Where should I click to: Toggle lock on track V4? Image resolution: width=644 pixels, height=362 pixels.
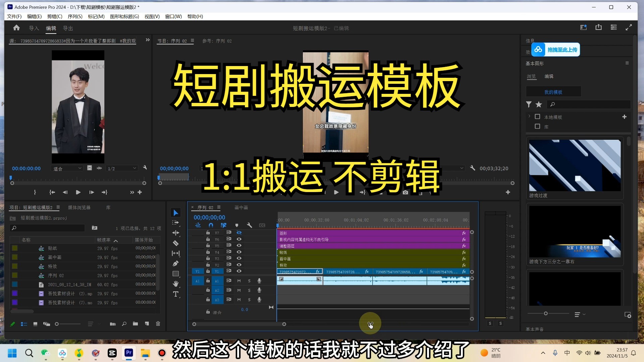coord(208,252)
